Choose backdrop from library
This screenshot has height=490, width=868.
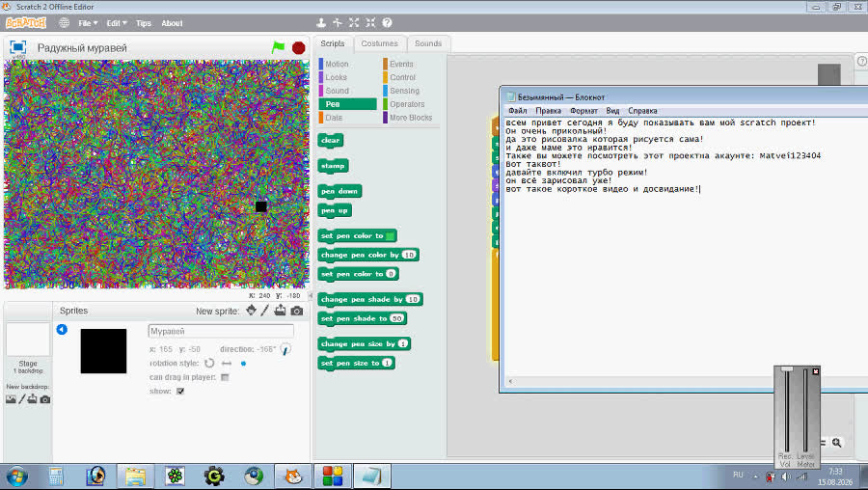tap(11, 399)
